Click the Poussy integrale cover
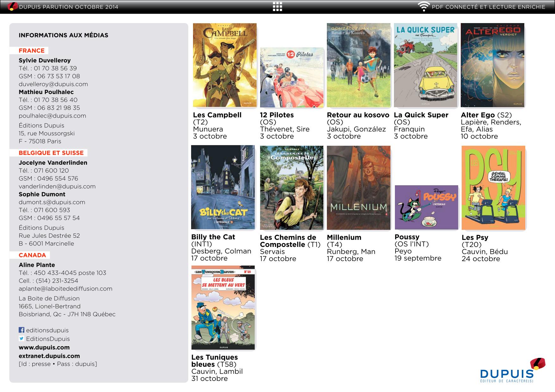Screen dimensions: 555x392 [x=426, y=207]
